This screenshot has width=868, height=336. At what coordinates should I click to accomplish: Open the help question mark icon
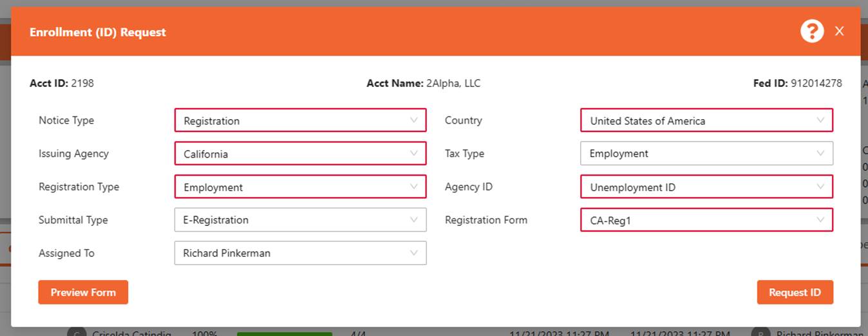click(812, 31)
